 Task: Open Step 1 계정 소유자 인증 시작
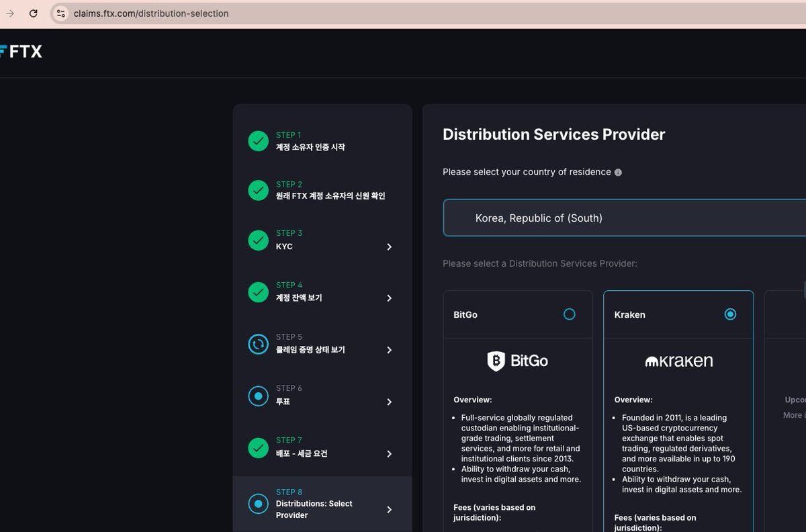[310, 147]
